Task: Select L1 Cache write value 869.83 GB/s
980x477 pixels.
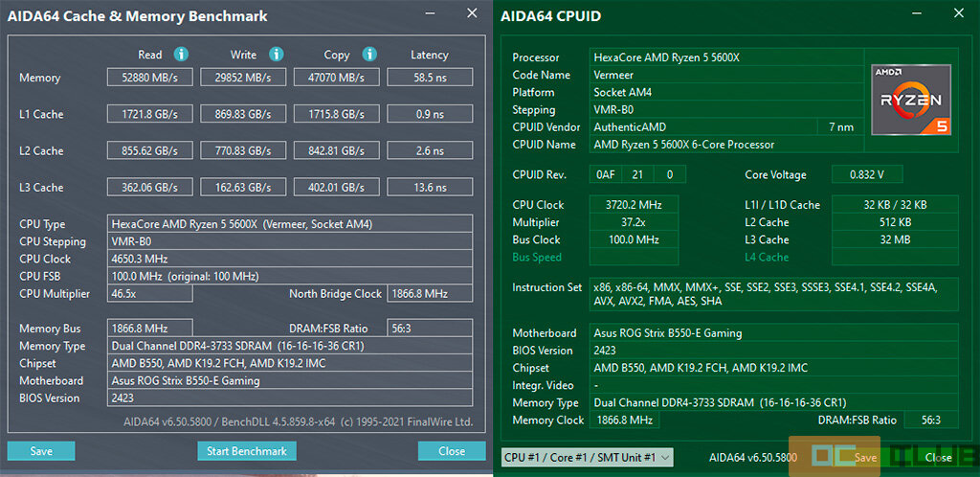Action: (x=243, y=114)
